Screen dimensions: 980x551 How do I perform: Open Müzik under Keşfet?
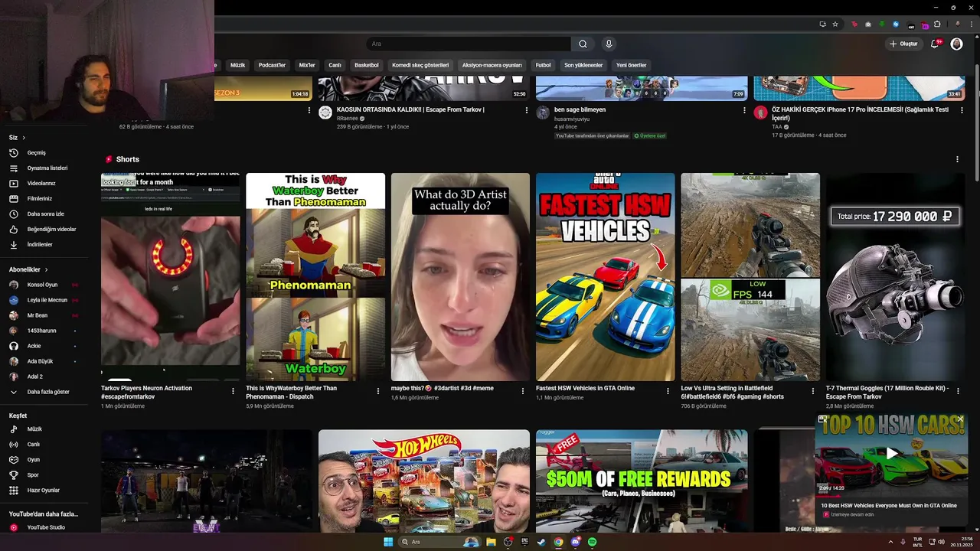tap(46, 429)
